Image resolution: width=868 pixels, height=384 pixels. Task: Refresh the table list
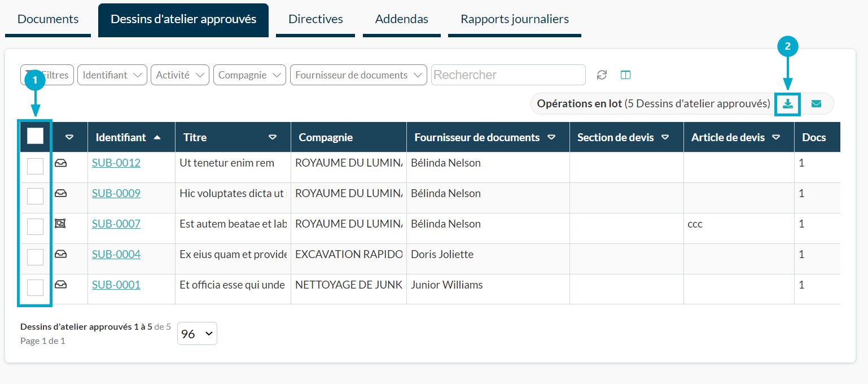[602, 75]
